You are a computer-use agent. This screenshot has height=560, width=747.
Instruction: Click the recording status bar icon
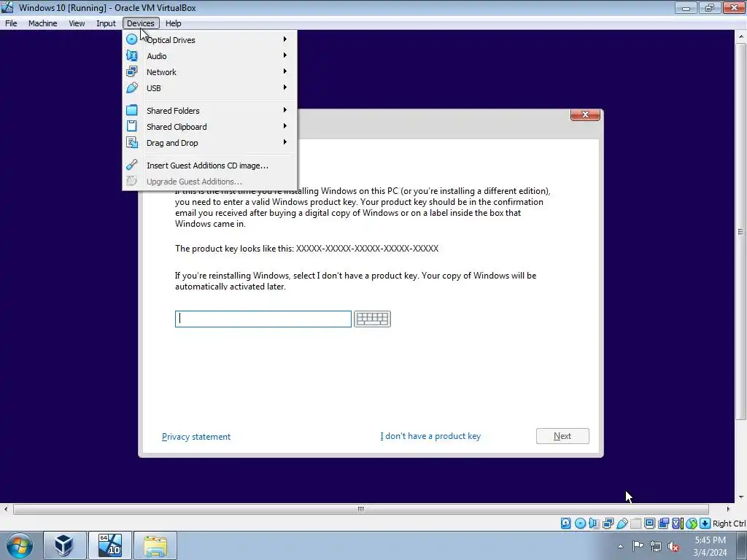point(663,524)
